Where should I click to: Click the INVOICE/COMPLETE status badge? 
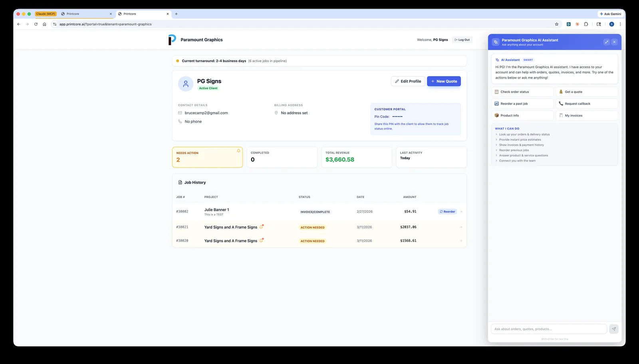tap(315, 212)
